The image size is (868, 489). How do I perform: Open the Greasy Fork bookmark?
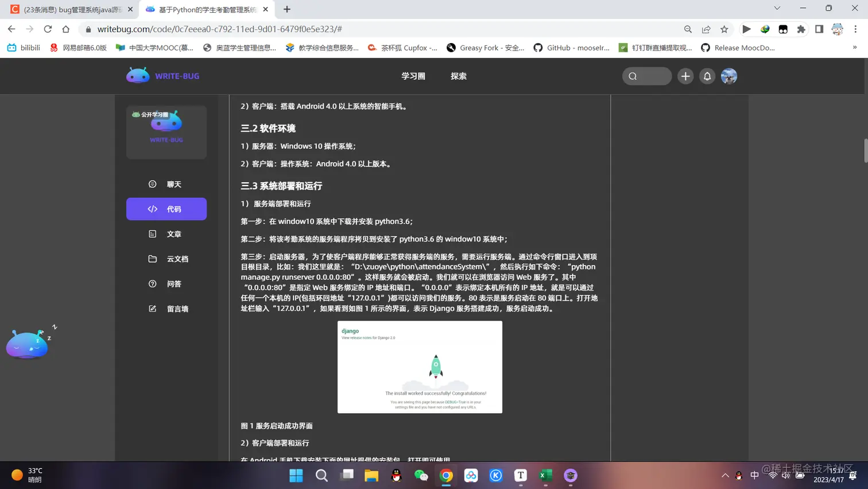click(486, 48)
